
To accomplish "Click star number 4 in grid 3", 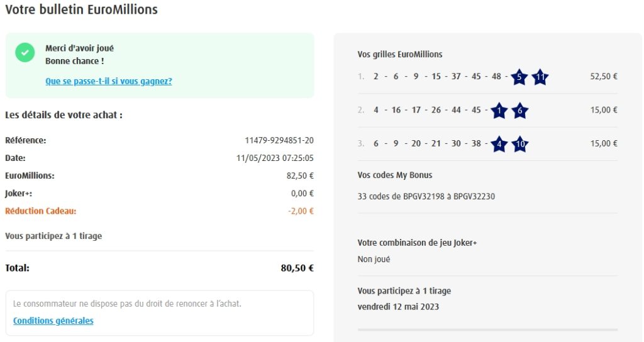I will pyautogui.click(x=499, y=144).
